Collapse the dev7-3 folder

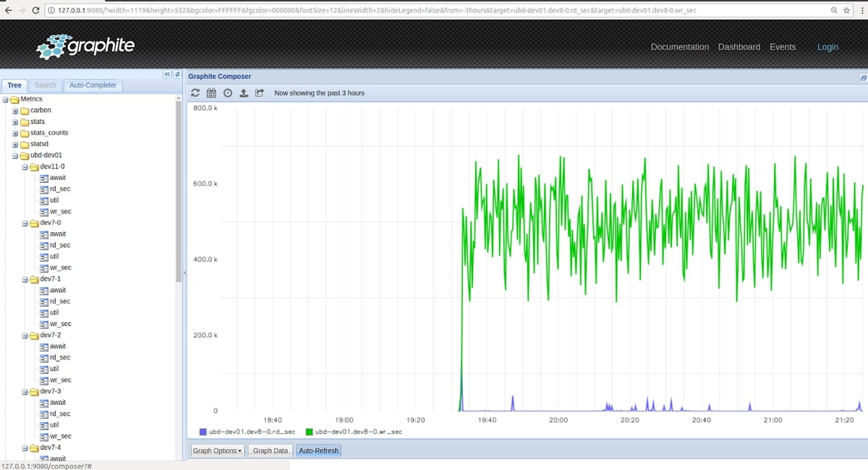pyautogui.click(x=25, y=392)
